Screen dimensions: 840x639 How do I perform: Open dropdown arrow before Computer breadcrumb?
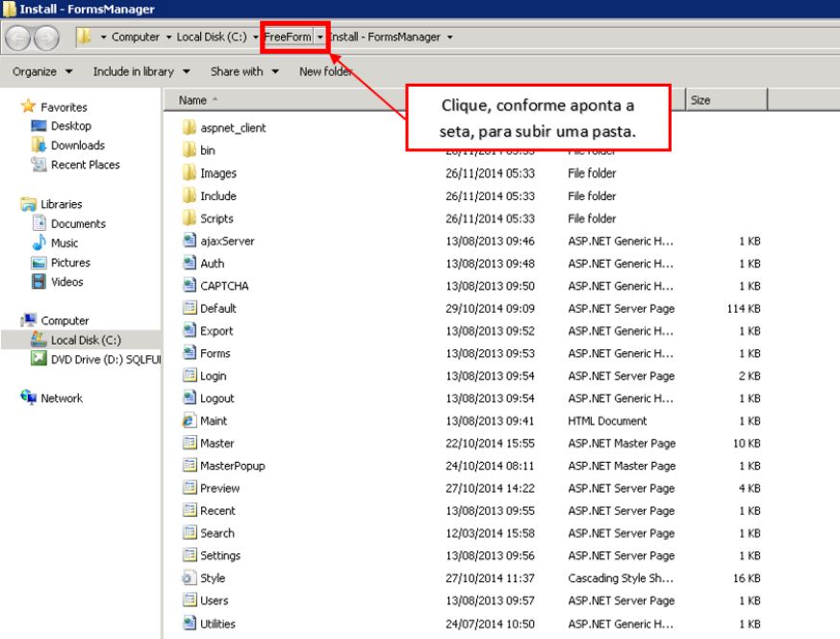[x=103, y=37]
